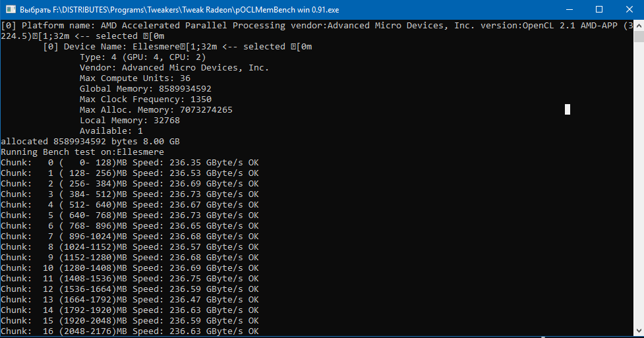Click the Chunk 7 (896-1024)MB line

click(129, 237)
